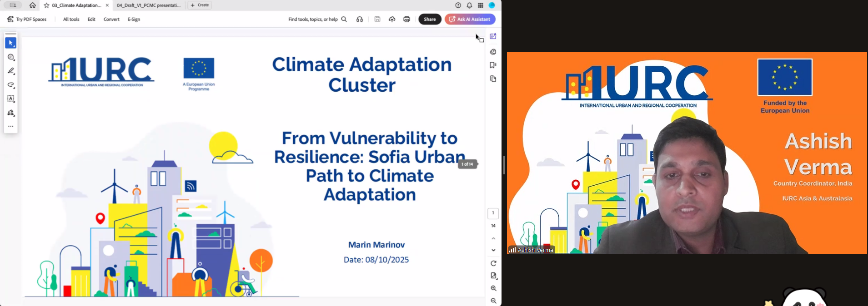Rotate the page clockwise
Screen dimensions: 868x306
(x=493, y=263)
